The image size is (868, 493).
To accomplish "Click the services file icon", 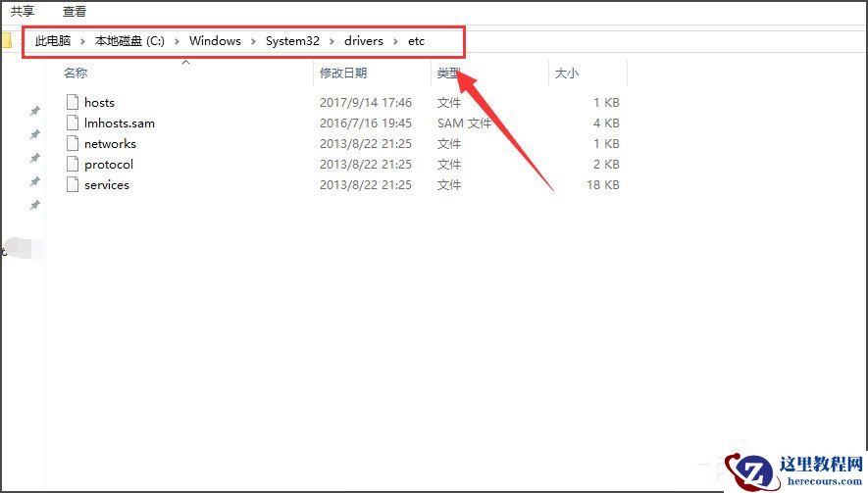I will tap(73, 184).
